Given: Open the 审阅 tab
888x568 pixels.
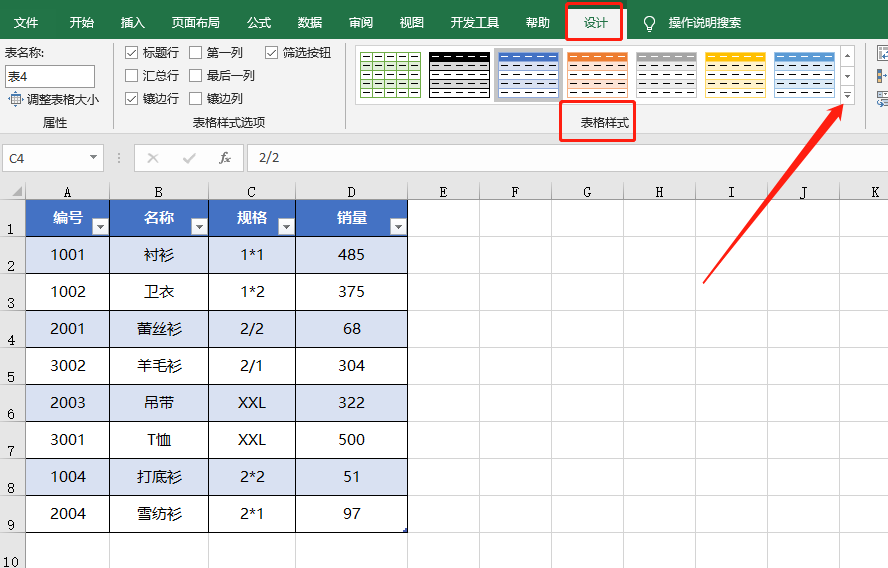Looking at the screenshot, I should point(361,23).
